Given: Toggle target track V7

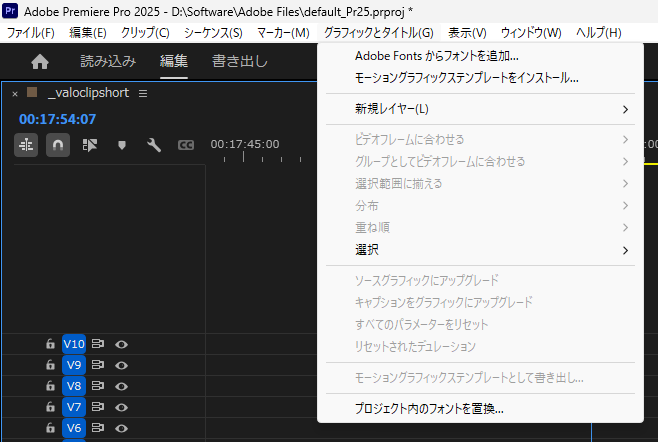Looking at the screenshot, I should (74, 407).
